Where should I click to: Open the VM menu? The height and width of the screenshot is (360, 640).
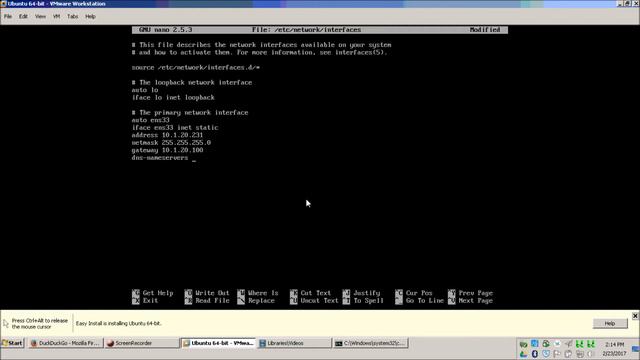coord(56,16)
